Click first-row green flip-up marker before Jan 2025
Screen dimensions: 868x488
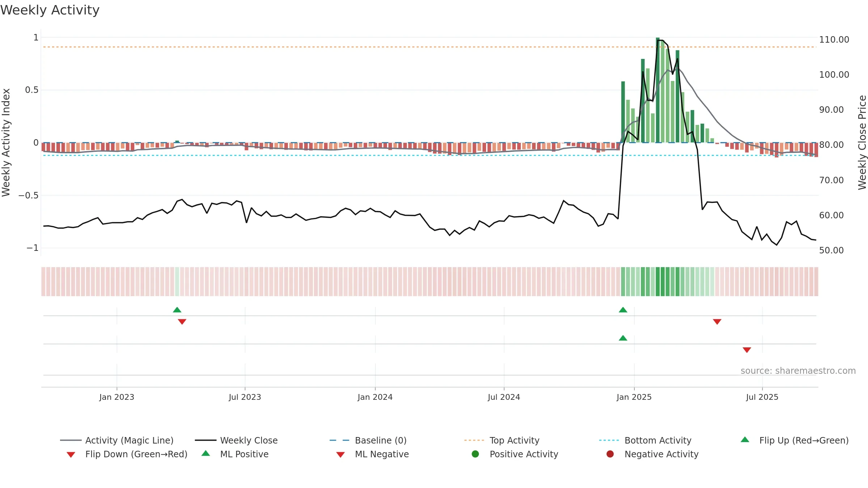click(x=623, y=310)
